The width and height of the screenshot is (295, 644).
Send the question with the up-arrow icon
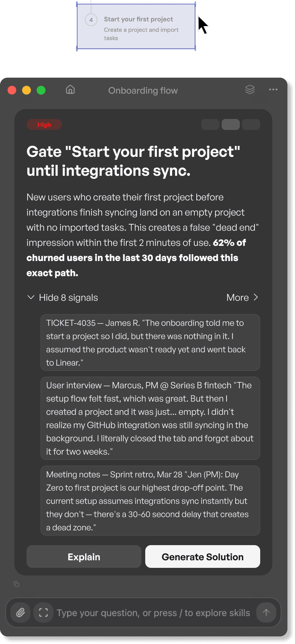(266, 612)
